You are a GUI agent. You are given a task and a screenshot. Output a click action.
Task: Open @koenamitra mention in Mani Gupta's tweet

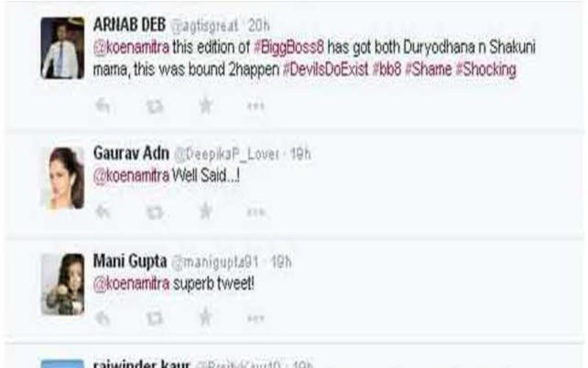coord(132,284)
